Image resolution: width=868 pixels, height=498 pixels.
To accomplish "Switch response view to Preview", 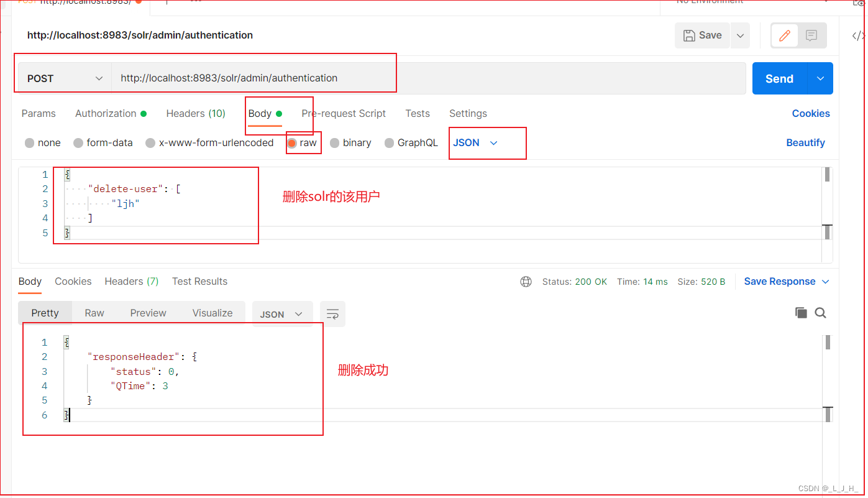I will pyautogui.click(x=148, y=313).
